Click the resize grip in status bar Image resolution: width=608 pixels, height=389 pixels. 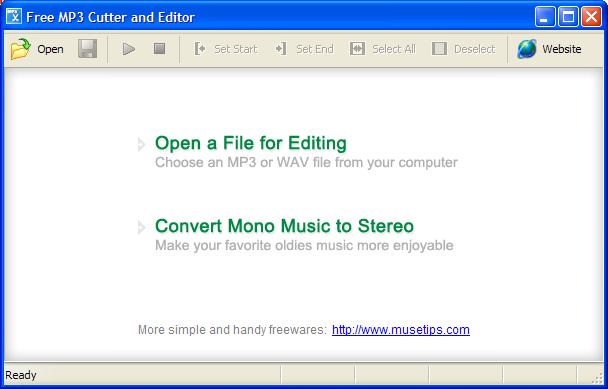598,378
